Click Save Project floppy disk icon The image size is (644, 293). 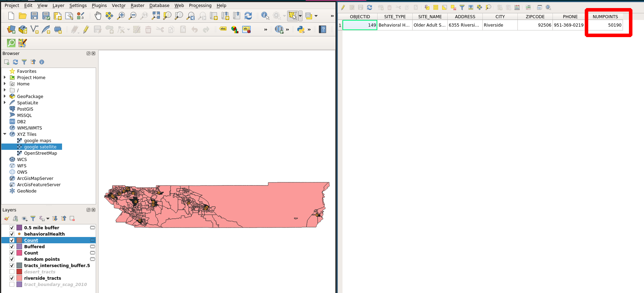pyautogui.click(x=34, y=16)
